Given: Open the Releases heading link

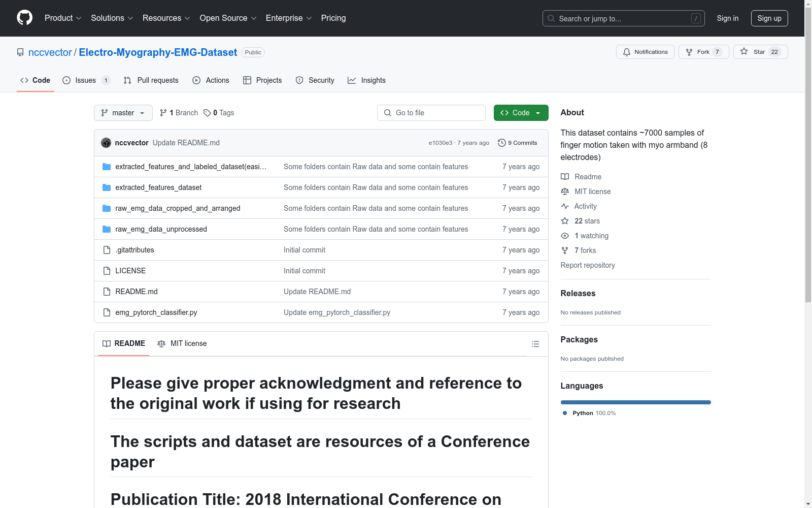Looking at the screenshot, I should (x=578, y=293).
